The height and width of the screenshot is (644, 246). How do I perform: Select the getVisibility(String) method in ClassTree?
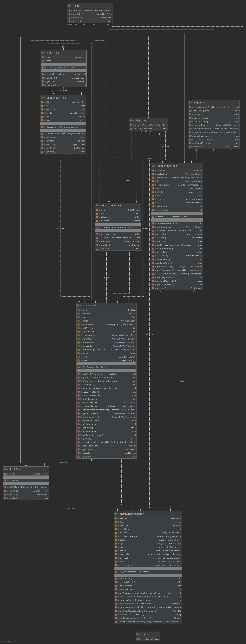91,446
